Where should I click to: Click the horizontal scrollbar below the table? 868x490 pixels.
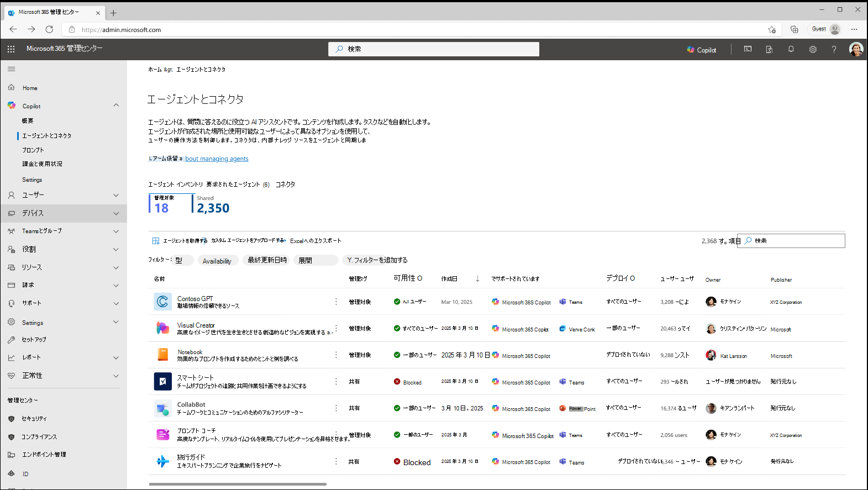coord(238,484)
